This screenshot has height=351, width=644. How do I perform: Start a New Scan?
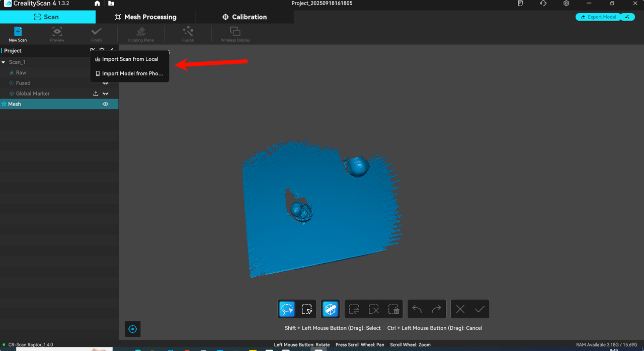click(17, 34)
